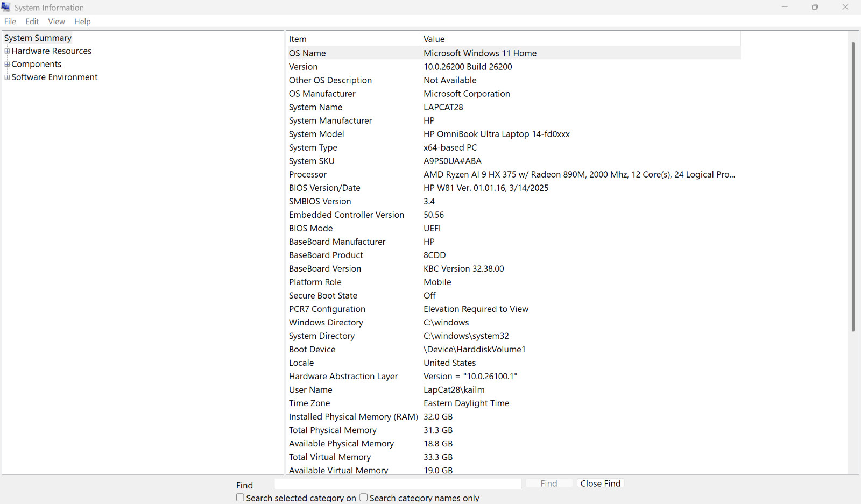Screen dimensions: 861x504
Task: Click the 'Eastern Daylight Time' value
Action: coord(467,403)
